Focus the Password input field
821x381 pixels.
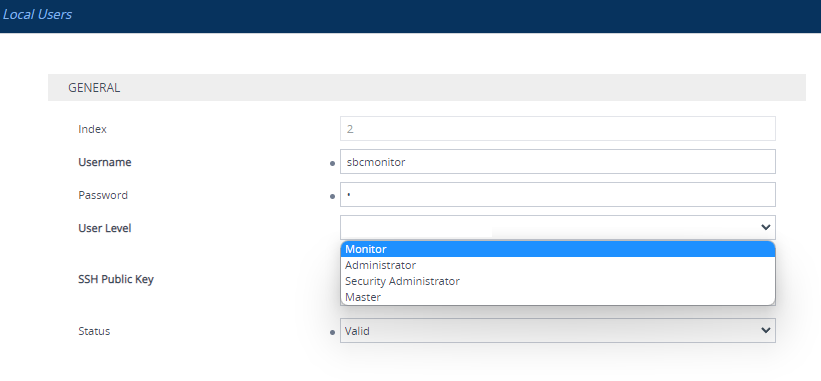(x=558, y=195)
